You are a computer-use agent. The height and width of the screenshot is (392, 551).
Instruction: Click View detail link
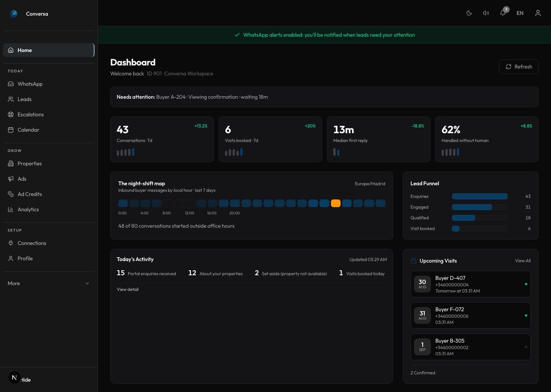(127, 289)
